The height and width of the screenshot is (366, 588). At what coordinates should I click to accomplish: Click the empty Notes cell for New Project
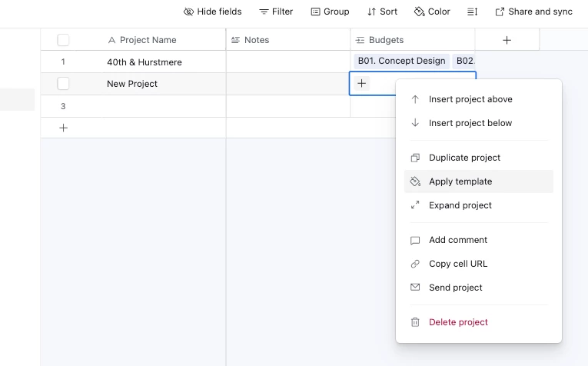click(x=288, y=84)
